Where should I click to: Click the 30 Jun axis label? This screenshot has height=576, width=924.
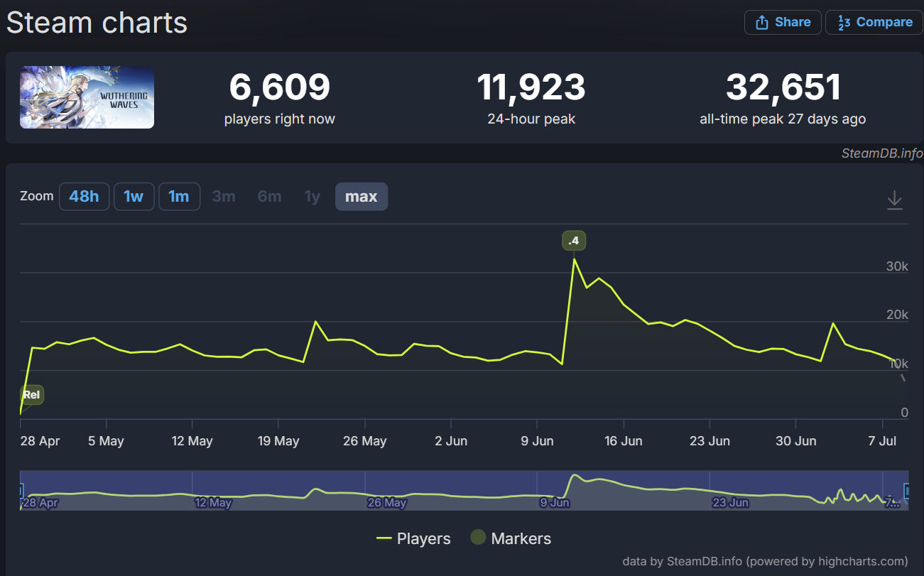coord(795,441)
